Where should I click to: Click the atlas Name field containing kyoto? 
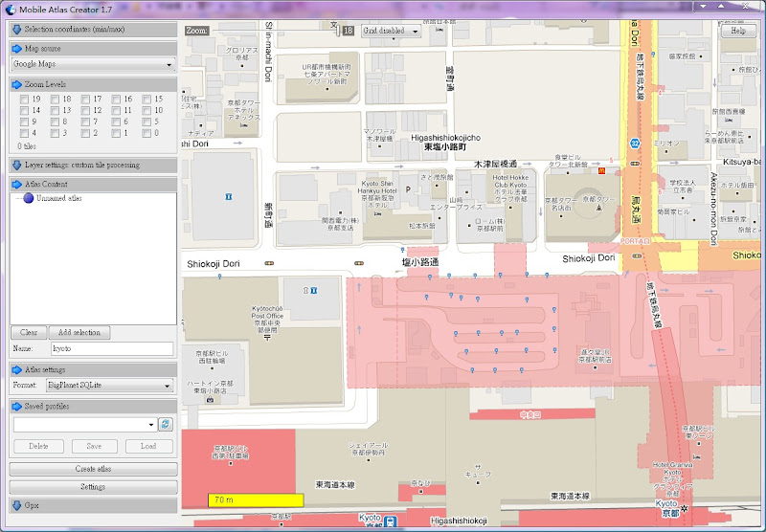tap(112, 348)
